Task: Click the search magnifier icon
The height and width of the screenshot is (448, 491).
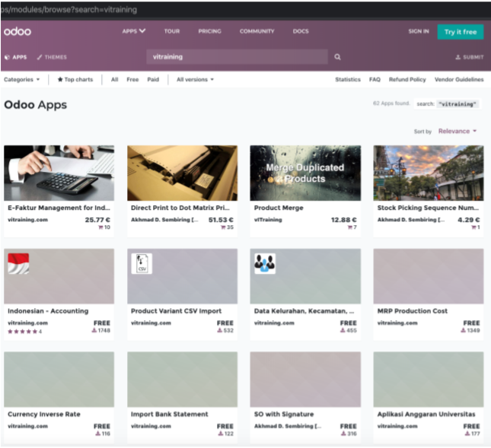Action: coord(337,57)
